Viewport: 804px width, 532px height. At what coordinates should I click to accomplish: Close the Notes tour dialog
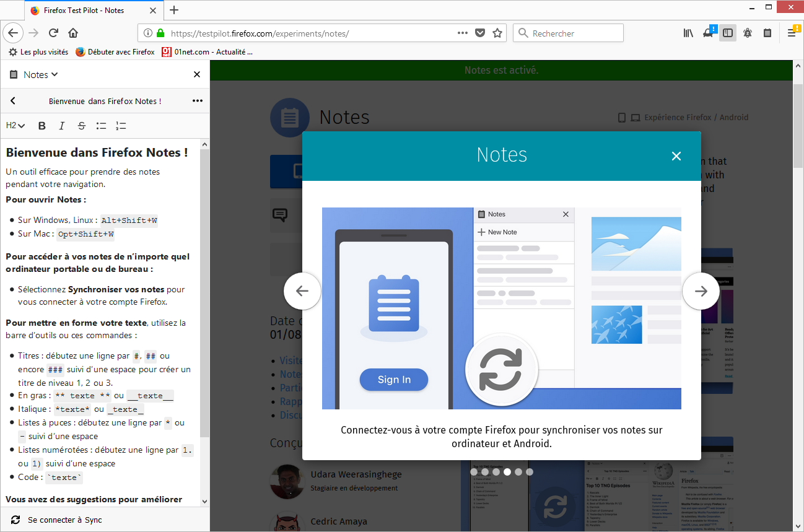676,156
